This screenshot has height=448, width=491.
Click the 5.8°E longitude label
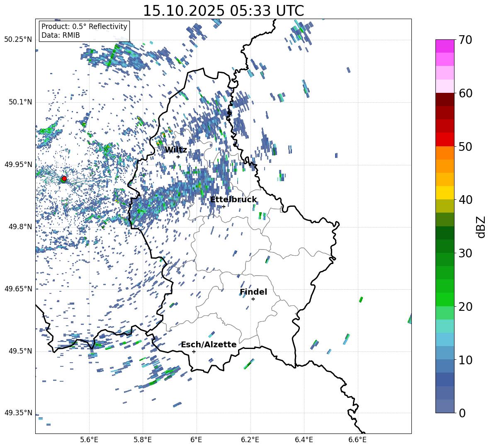pyautogui.click(x=143, y=440)
